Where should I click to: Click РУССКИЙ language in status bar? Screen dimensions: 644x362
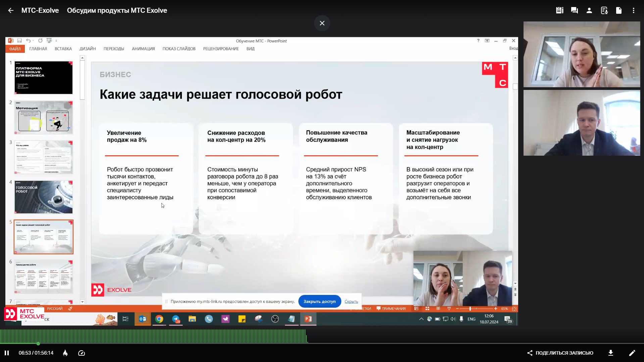click(55, 309)
